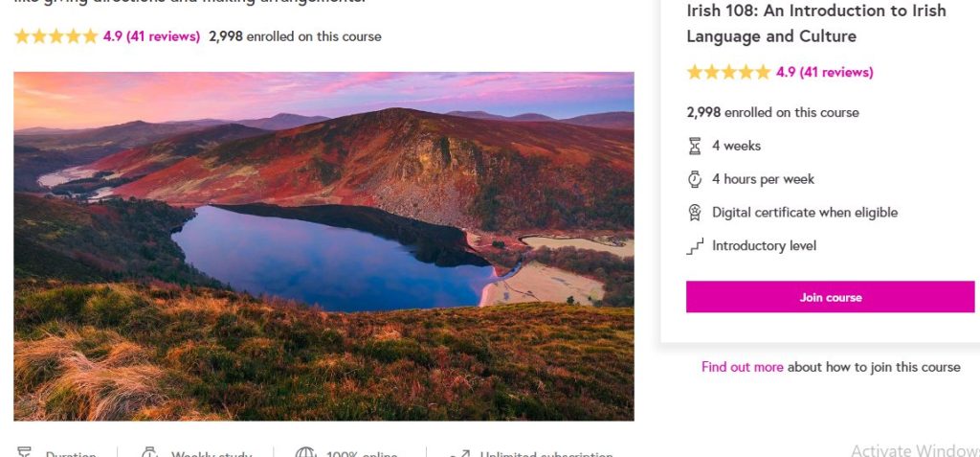Click the Irish 108 course title in sidebar
Viewport: 980px width, 457px height.
pyautogui.click(x=815, y=23)
